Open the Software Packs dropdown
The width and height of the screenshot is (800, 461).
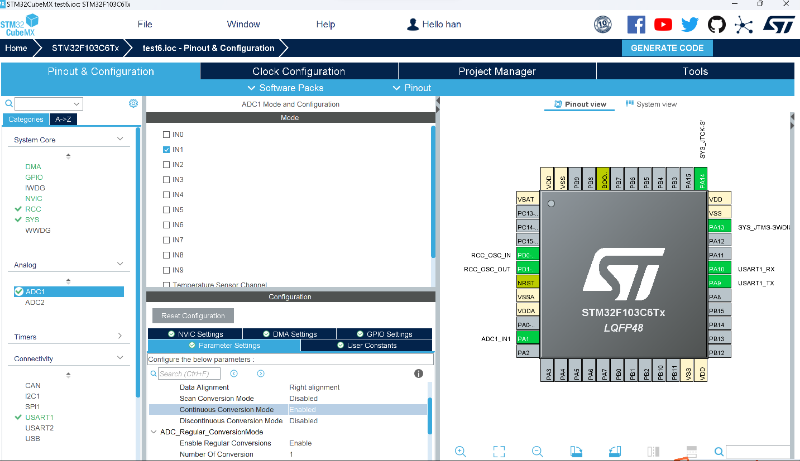click(x=290, y=88)
